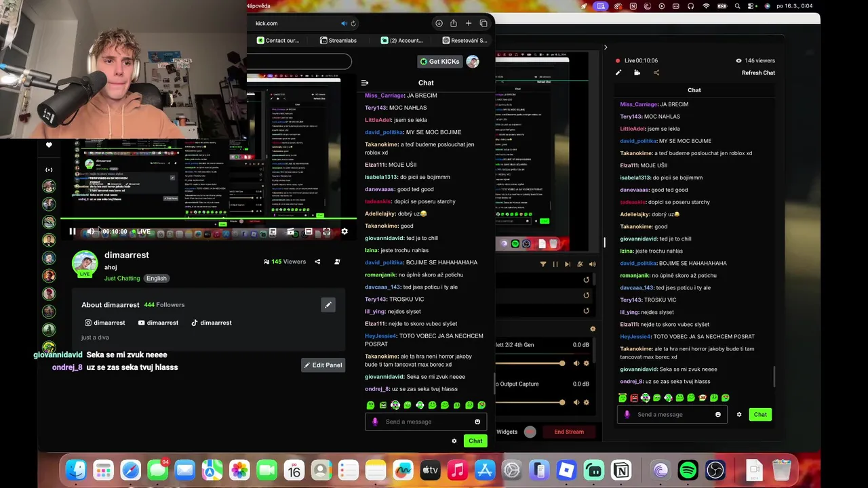Select the English language tag
The height and width of the screenshot is (488, 868).
click(x=156, y=279)
